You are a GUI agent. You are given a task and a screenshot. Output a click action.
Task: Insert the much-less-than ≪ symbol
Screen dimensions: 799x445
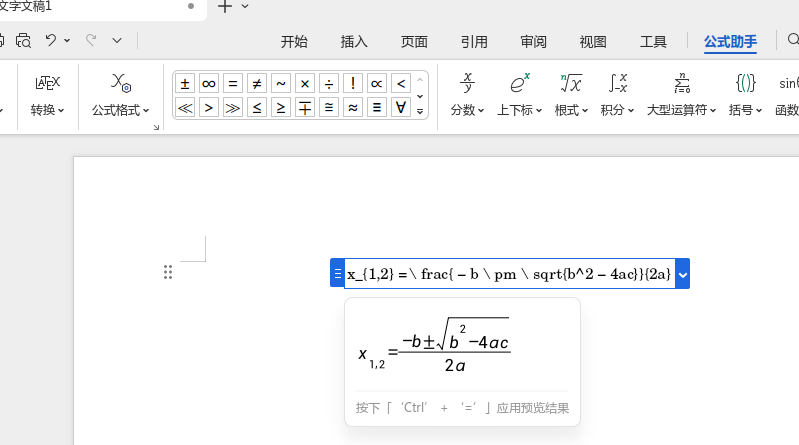(185, 108)
